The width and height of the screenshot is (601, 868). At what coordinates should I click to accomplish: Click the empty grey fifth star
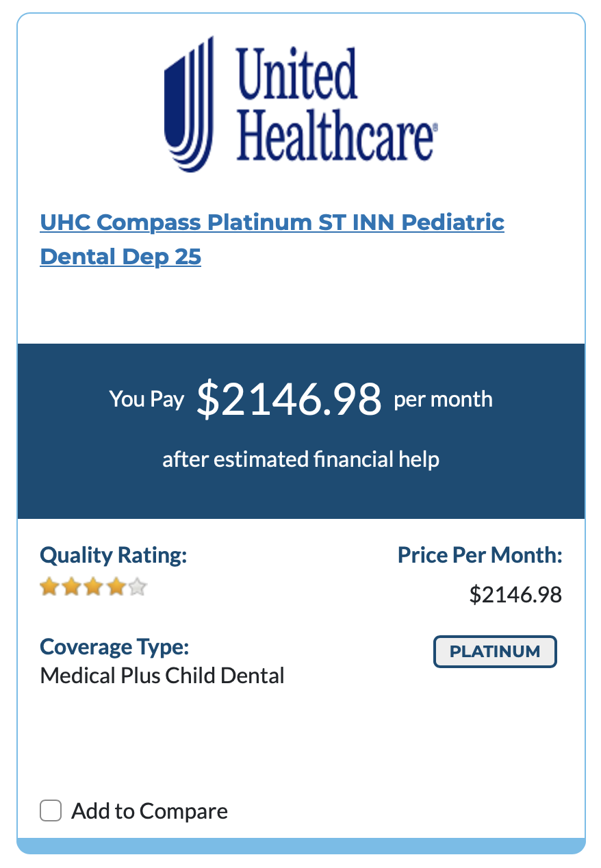[138, 587]
